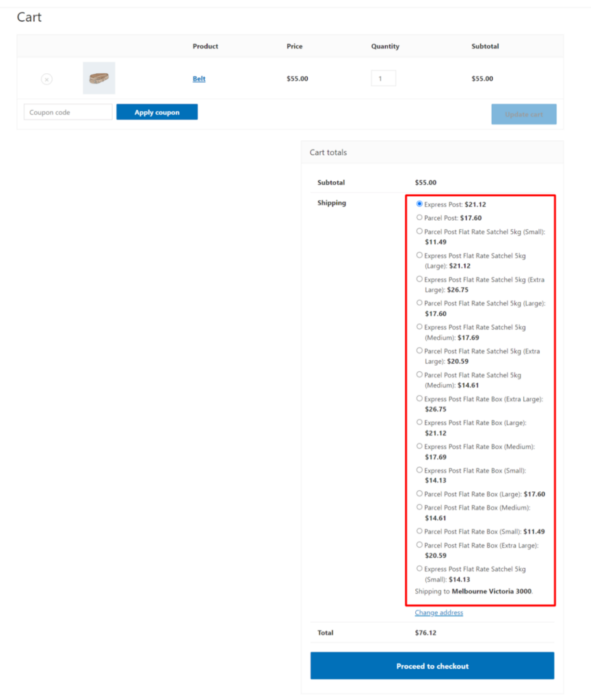Choose Express Post Flat Rate Box (Small)

click(x=419, y=470)
